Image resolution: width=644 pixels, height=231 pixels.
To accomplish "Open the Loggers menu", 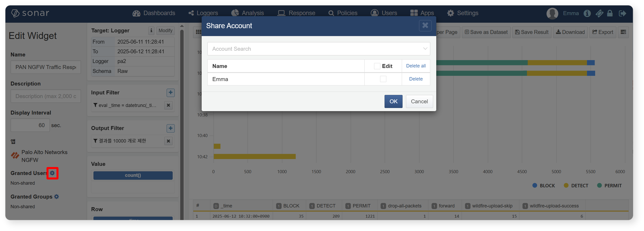I will pos(203,13).
